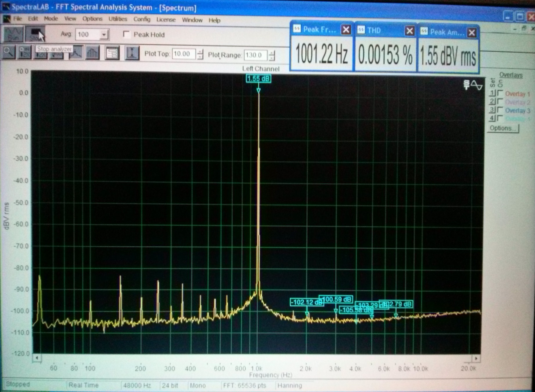Screen dimensions: 535x392
Task: Open the Help menu
Action: coord(215,20)
